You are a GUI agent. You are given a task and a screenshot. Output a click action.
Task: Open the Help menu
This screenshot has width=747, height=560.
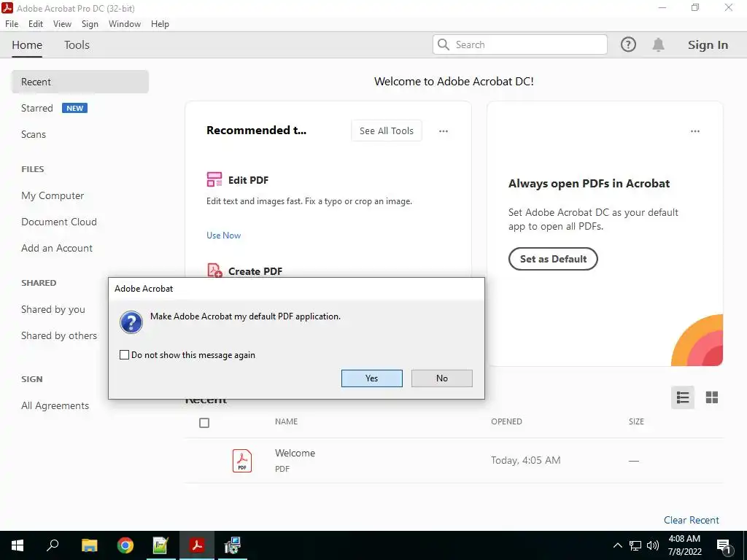click(160, 24)
